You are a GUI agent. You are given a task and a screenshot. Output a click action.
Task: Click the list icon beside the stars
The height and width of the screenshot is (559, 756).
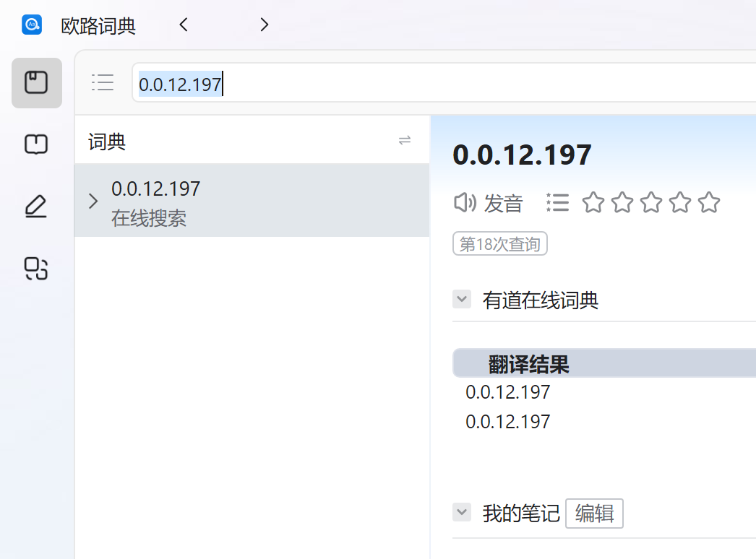(558, 203)
